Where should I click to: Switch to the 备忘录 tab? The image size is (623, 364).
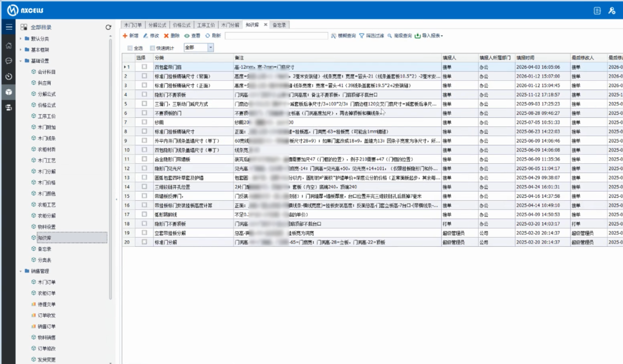279,25
